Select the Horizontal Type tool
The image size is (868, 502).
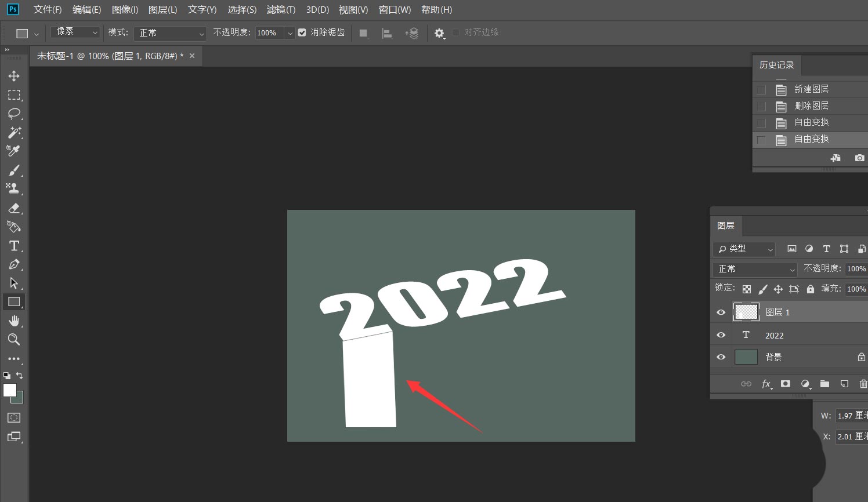click(14, 246)
